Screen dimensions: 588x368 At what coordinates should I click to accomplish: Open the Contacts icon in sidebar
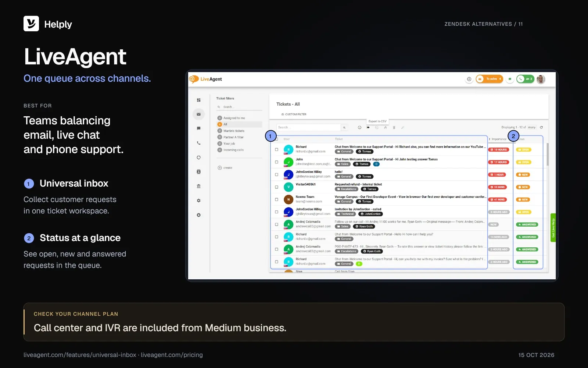pos(198,171)
